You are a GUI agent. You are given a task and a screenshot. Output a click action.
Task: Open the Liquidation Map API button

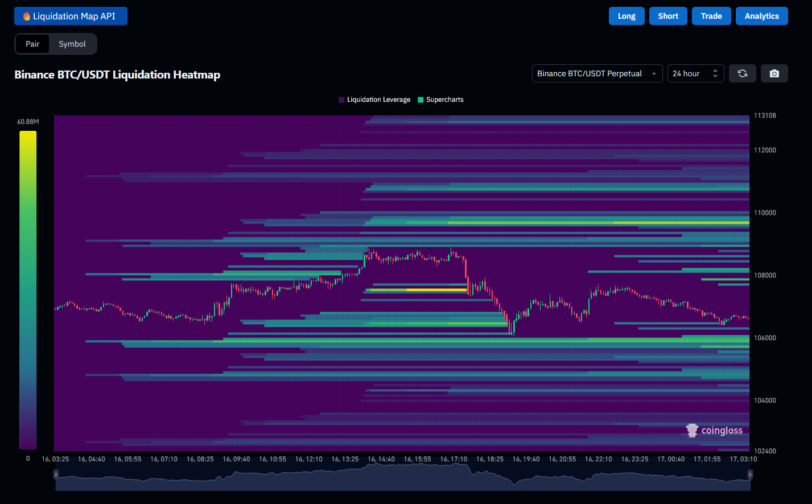pos(71,16)
